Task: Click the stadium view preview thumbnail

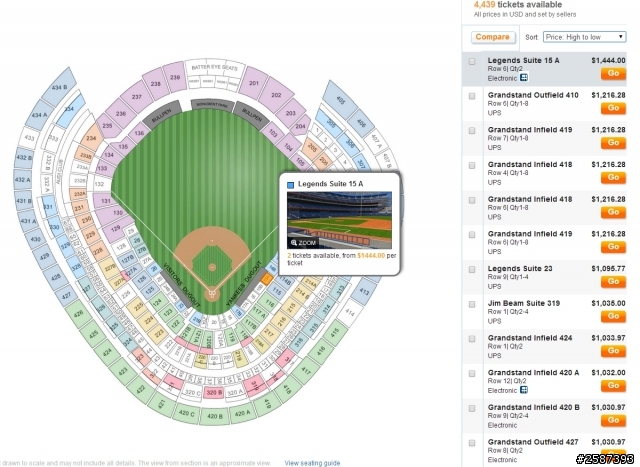Action: [339, 220]
